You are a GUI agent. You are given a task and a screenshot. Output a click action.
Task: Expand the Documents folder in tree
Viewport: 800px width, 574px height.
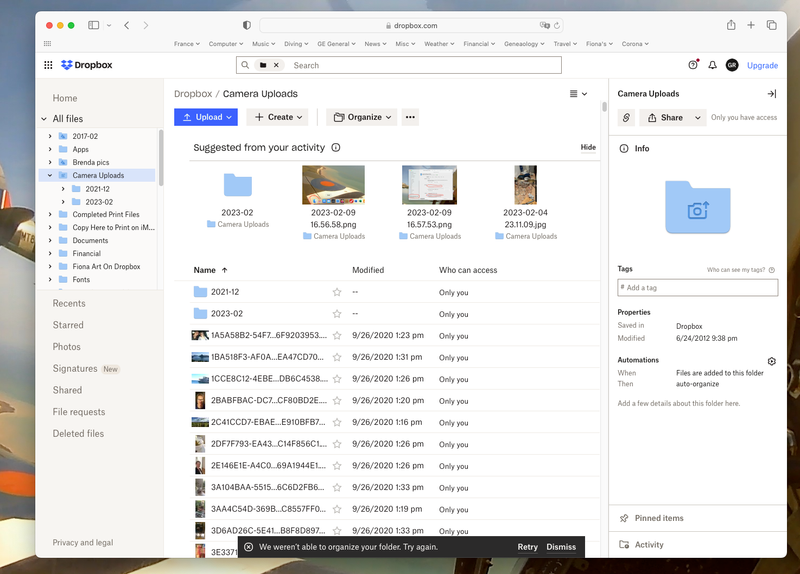click(x=50, y=240)
